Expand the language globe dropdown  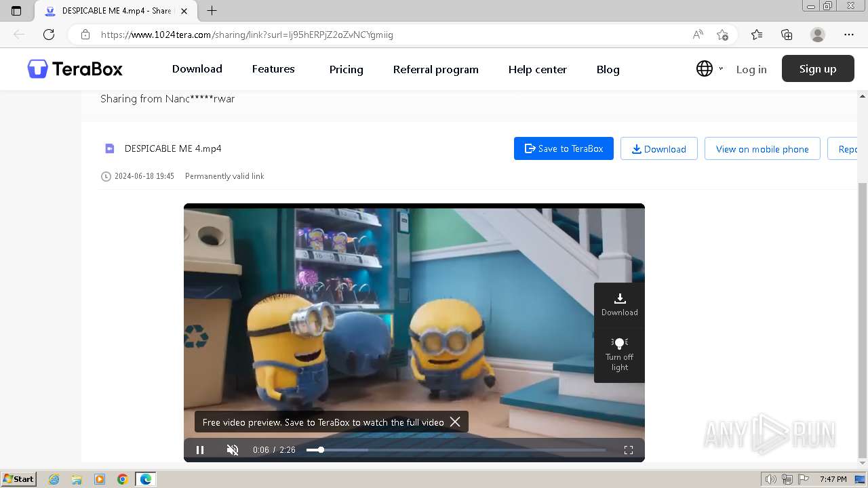pos(709,68)
